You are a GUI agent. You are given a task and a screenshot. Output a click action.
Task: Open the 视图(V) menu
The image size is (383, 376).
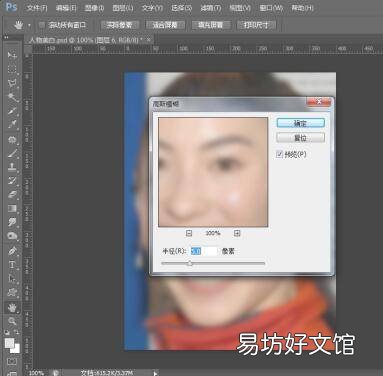pos(240,8)
